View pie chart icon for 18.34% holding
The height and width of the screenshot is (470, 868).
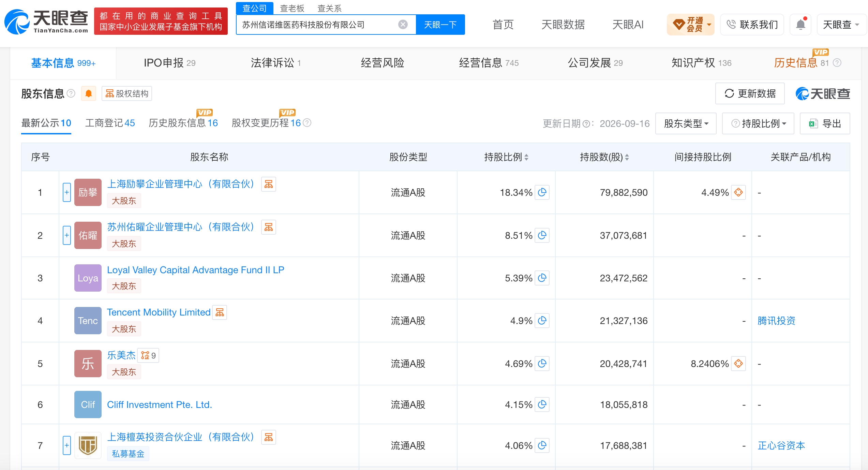pyautogui.click(x=542, y=192)
